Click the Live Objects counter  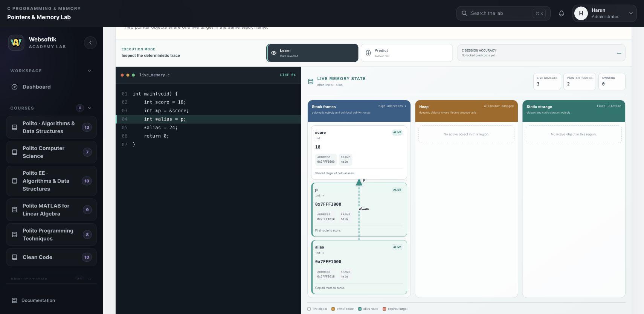(547, 81)
